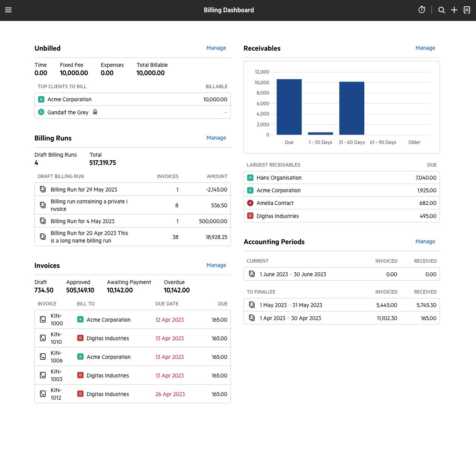This screenshot has width=476, height=476.
Task: Click the Amelia Contact avatar icon
Action: point(250,203)
